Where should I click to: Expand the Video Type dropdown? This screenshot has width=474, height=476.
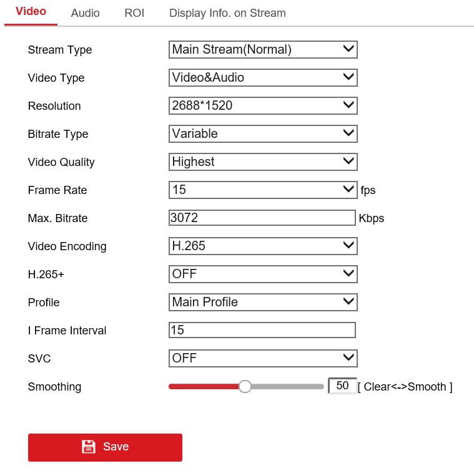click(x=263, y=77)
